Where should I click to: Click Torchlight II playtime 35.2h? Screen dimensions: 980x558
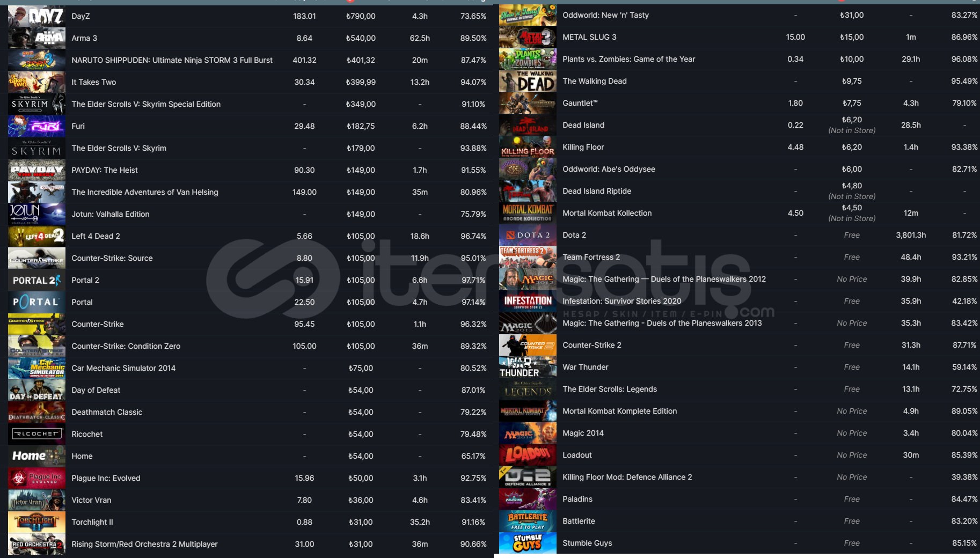pos(420,522)
